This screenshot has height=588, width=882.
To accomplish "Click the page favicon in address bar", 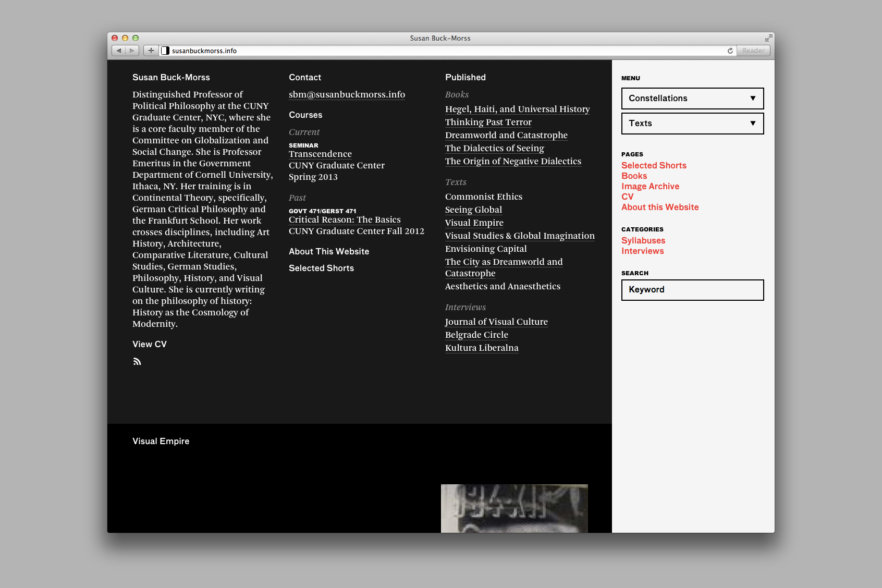I will [x=165, y=51].
